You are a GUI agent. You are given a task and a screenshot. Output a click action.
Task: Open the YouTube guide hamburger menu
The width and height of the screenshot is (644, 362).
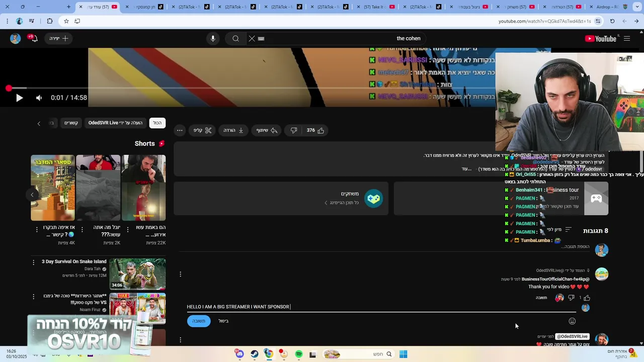[627, 38]
